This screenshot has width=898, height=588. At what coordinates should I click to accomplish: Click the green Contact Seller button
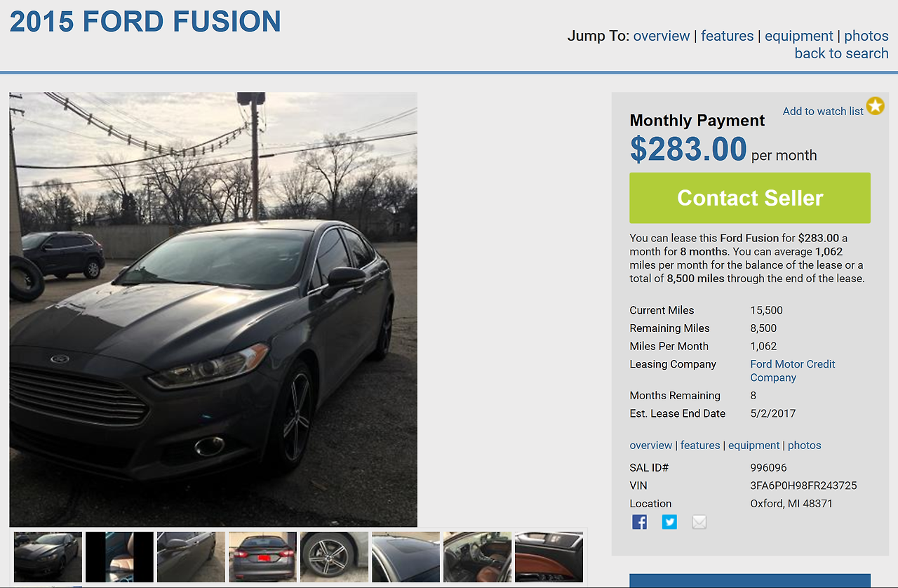coord(750,198)
